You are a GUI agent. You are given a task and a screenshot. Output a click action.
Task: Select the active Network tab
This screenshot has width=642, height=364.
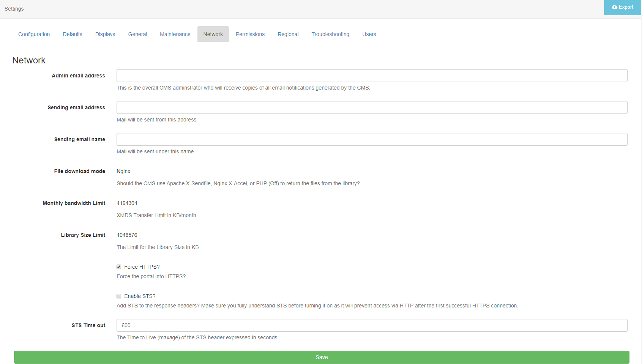pyautogui.click(x=213, y=34)
